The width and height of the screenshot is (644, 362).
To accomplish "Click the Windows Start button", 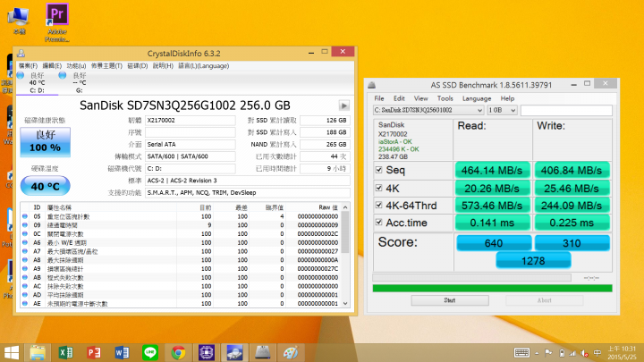I will [12, 352].
